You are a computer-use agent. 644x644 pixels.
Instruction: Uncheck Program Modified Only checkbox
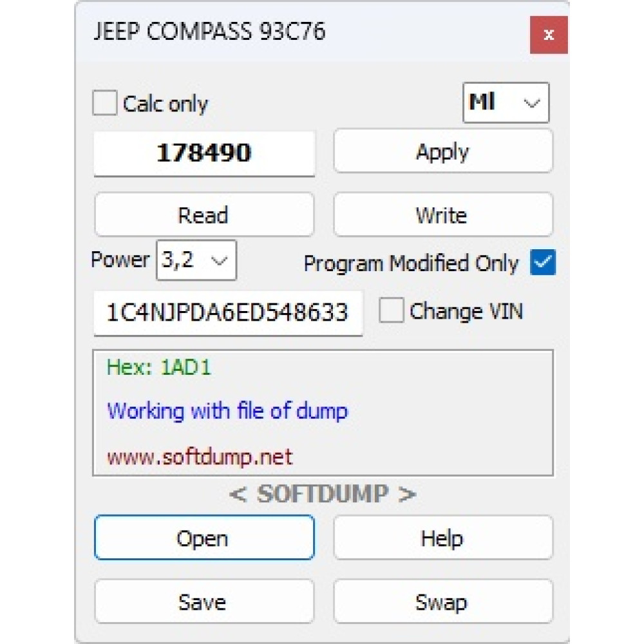(542, 263)
